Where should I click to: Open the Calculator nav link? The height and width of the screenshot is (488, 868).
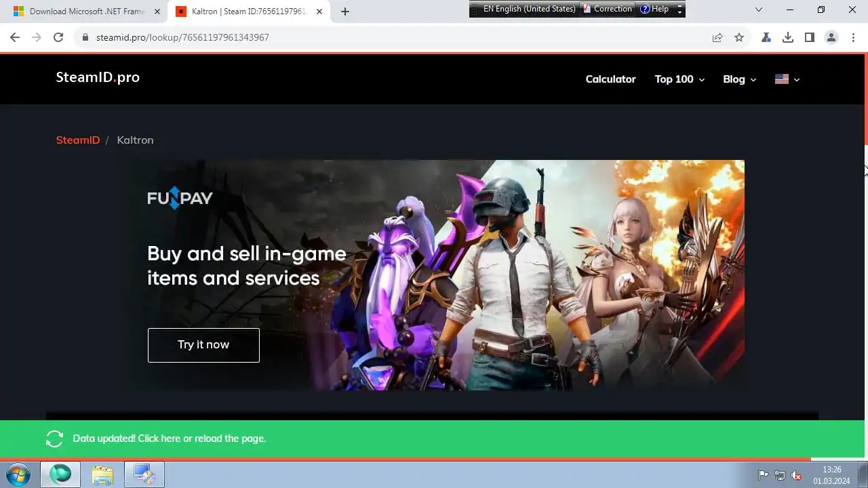pos(610,79)
